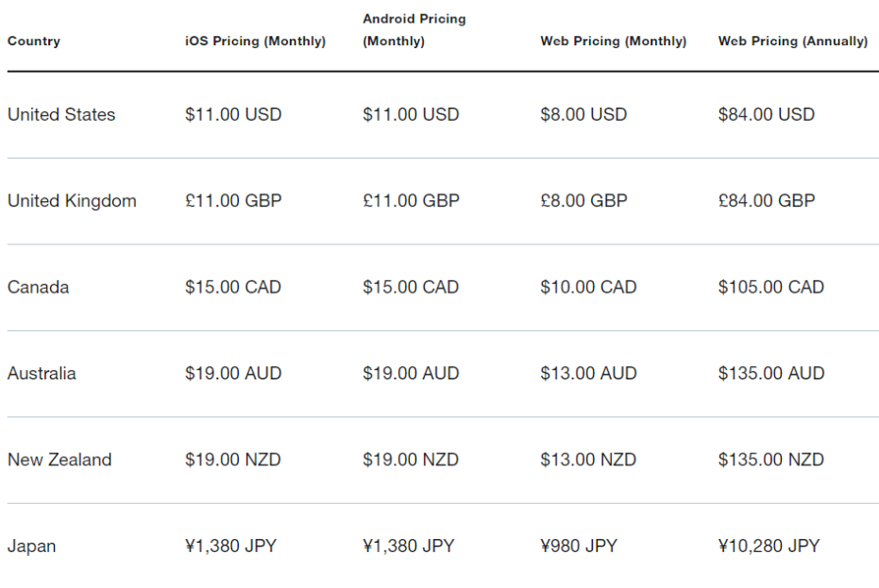Click the $19.00 NZD Android price

[411, 460]
